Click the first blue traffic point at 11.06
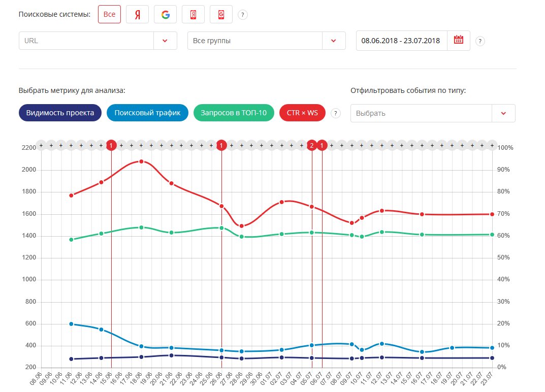 coord(71,324)
